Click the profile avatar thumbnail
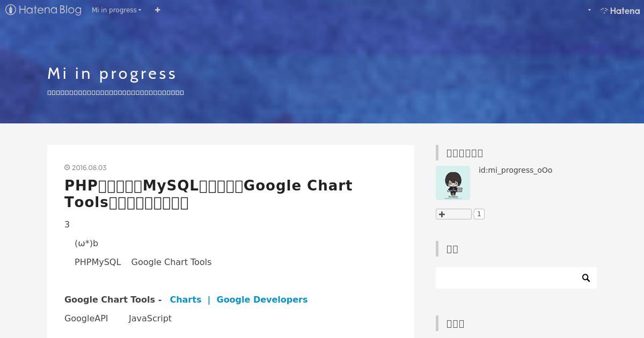The height and width of the screenshot is (338, 644). pos(452,183)
